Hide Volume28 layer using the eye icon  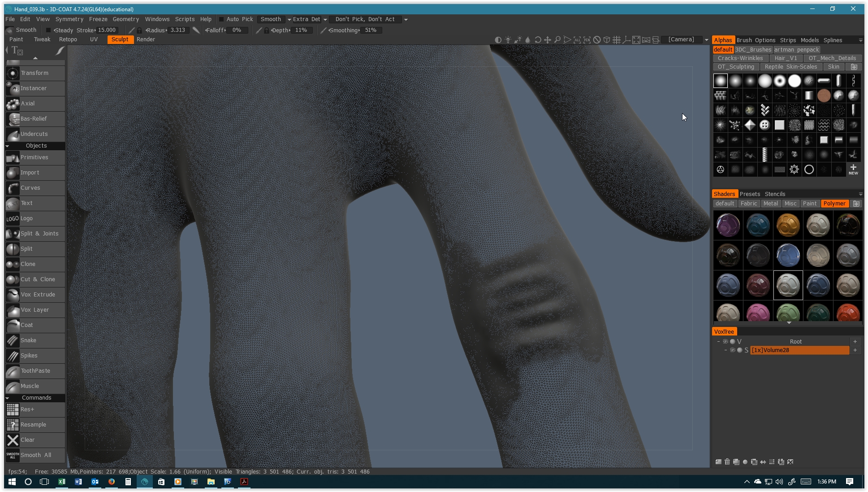point(732,350)
